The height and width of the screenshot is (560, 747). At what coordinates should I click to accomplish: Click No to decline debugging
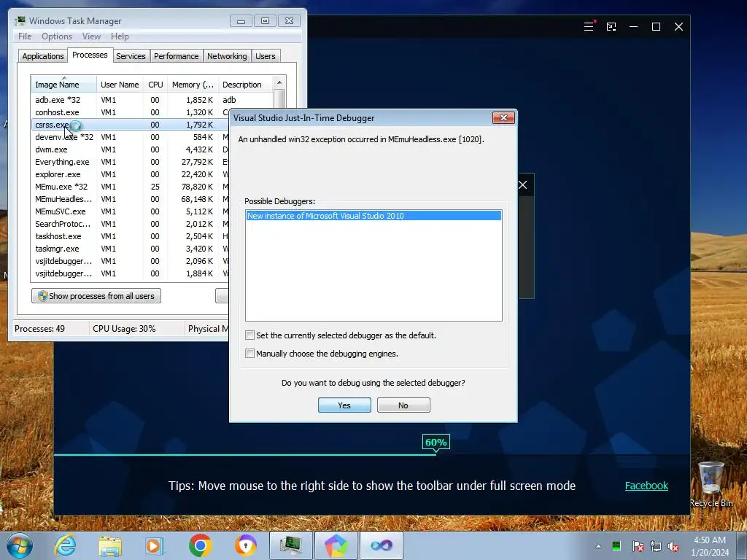click(403, 405)
